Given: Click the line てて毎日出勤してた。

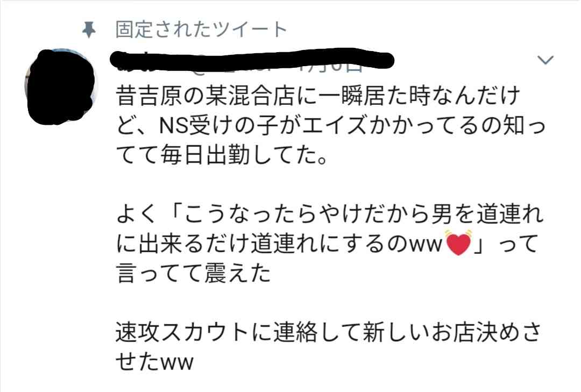Looking at the screenshot, I should pyautogui.click(x=222, y=155).
